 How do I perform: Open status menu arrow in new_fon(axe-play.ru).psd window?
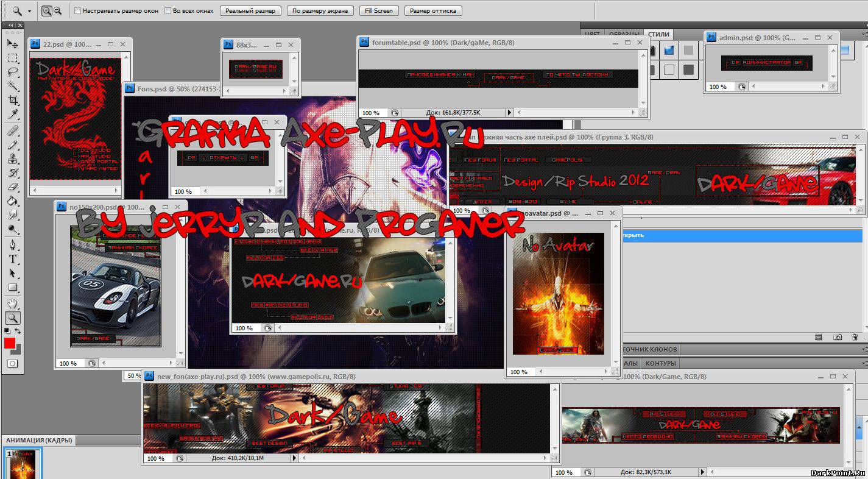click(x=294, y=458)
